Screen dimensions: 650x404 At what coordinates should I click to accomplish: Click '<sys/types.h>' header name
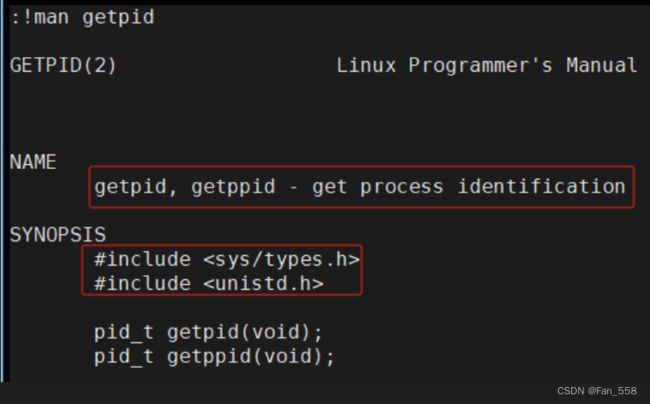pyautogui.click(x=281, y=260)
